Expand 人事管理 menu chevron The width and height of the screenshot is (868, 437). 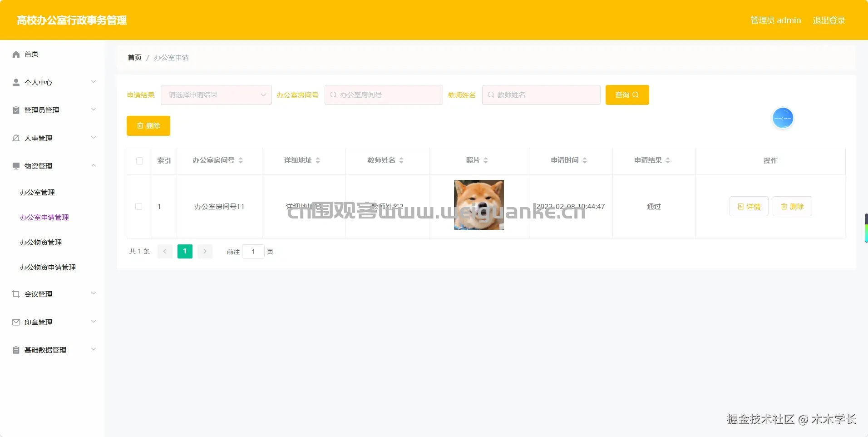(94, 138)
